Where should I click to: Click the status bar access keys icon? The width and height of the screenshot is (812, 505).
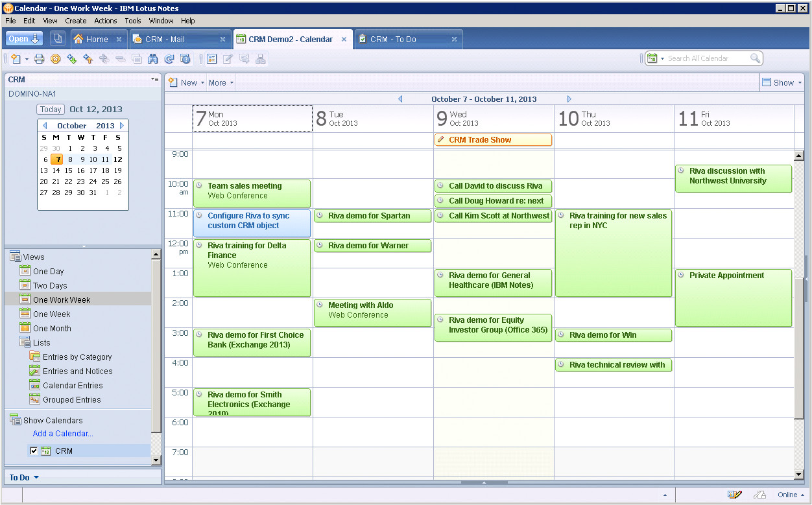coord(760,495)
